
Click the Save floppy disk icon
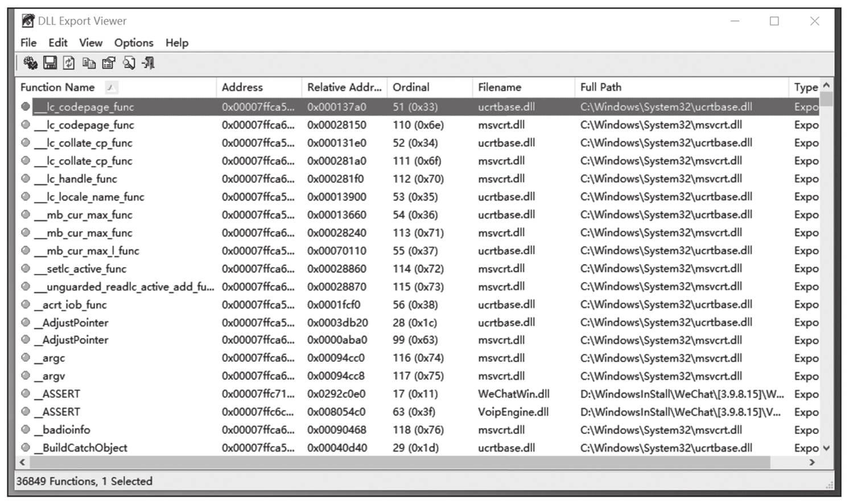coord(50,63)
